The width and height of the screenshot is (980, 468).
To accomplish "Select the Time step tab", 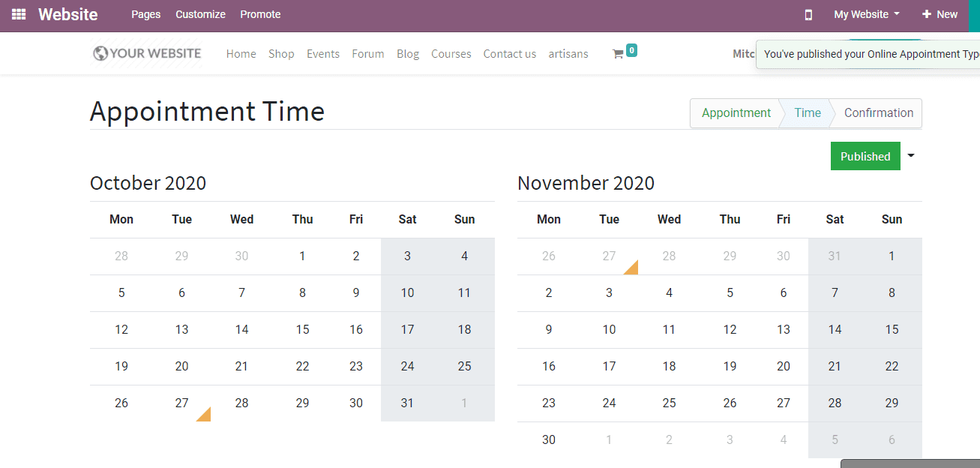I will 808,113.
